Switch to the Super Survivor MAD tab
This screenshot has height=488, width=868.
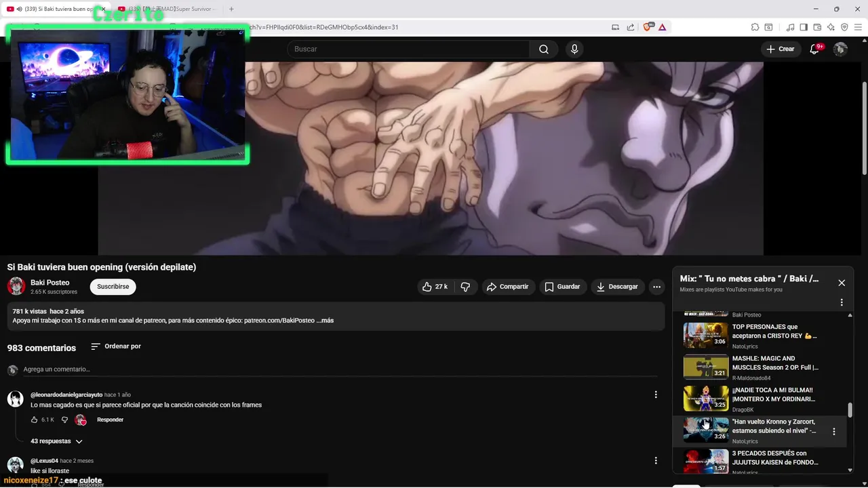coord(166,9)
